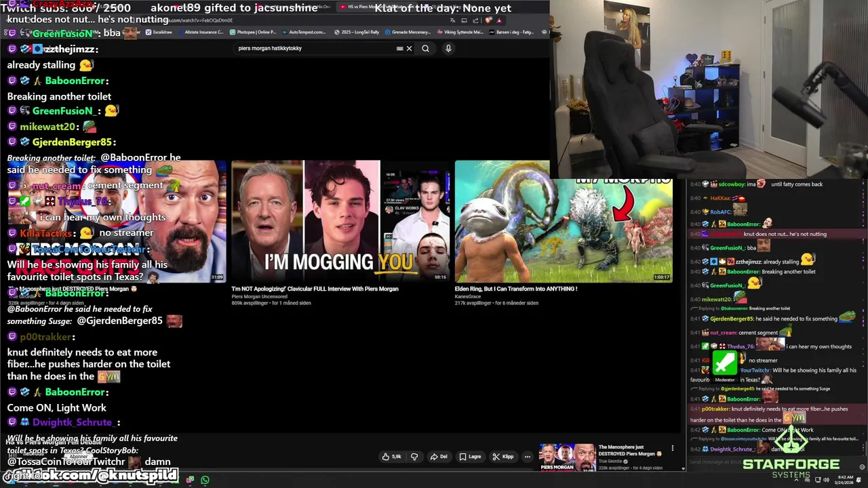This screenshot has width=868, height=488.
Task: Click the Brave shields lion icon
Action: (488, 20)
